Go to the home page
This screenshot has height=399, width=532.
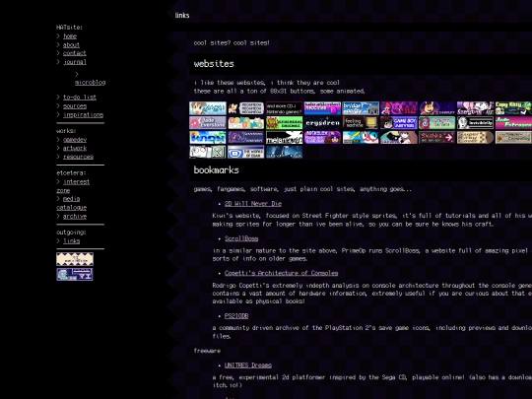pos(70,36)
